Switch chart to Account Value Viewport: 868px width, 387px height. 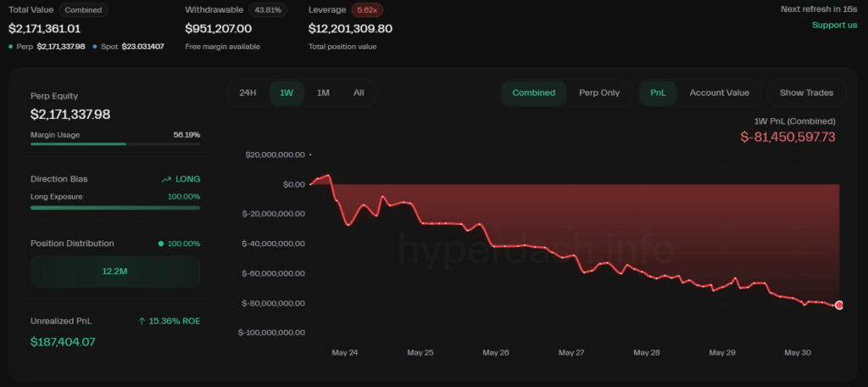[x=719, y=93]
